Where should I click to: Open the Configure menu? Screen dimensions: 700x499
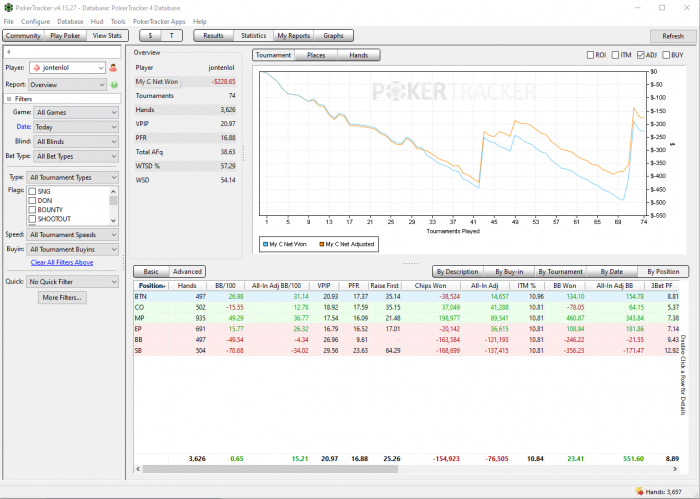[x=35, y=21]
